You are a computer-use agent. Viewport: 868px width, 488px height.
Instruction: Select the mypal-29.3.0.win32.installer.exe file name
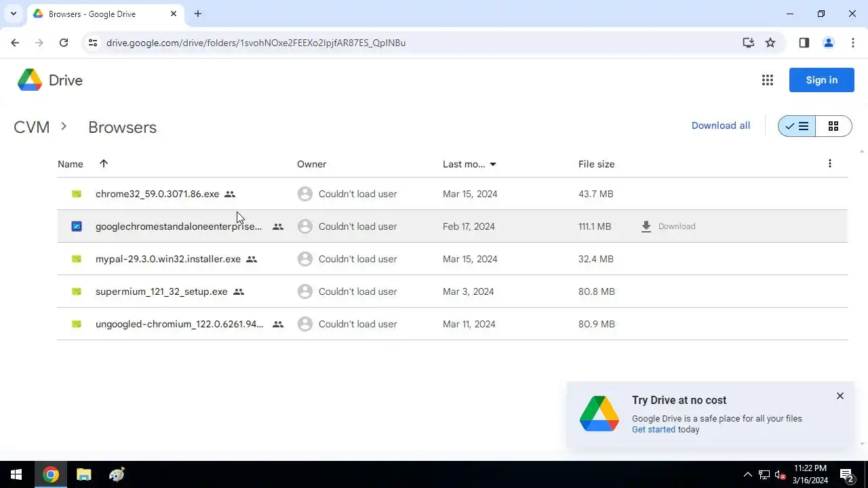coord(168,259)
